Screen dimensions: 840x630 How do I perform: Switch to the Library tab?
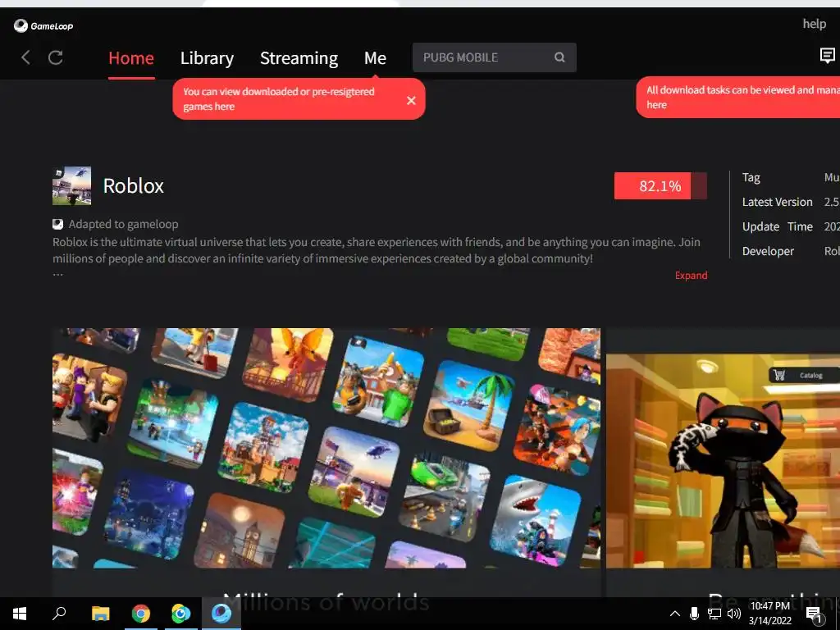coord(207,58)
